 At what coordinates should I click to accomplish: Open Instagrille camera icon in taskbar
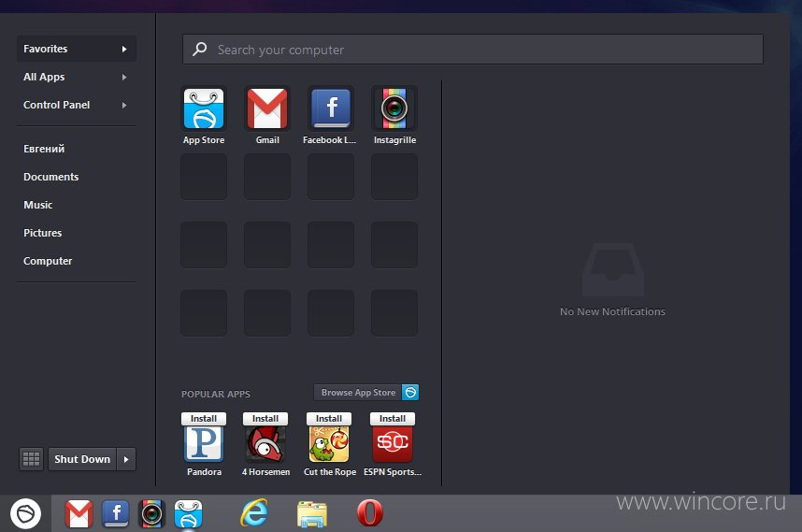click(151, 513)
